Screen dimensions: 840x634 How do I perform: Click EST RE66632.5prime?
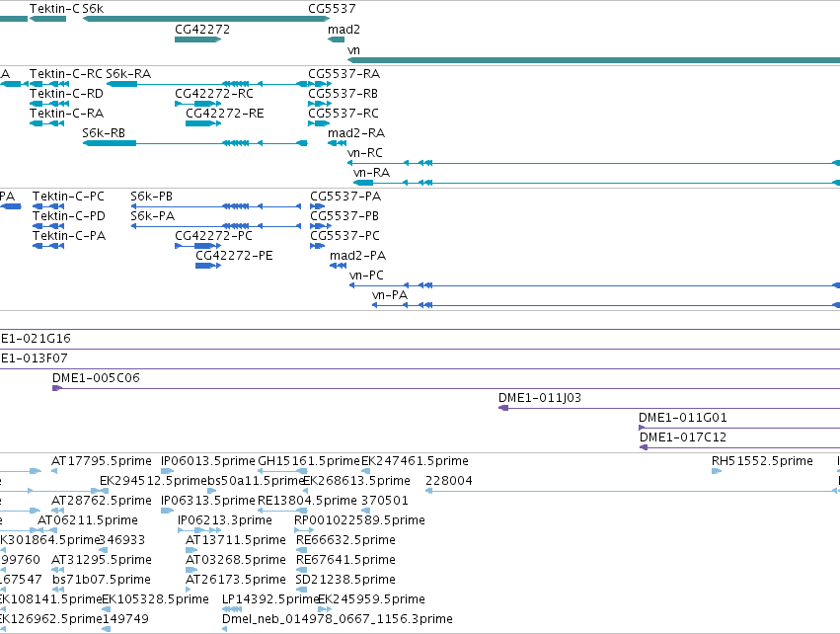tap(301, 551)
